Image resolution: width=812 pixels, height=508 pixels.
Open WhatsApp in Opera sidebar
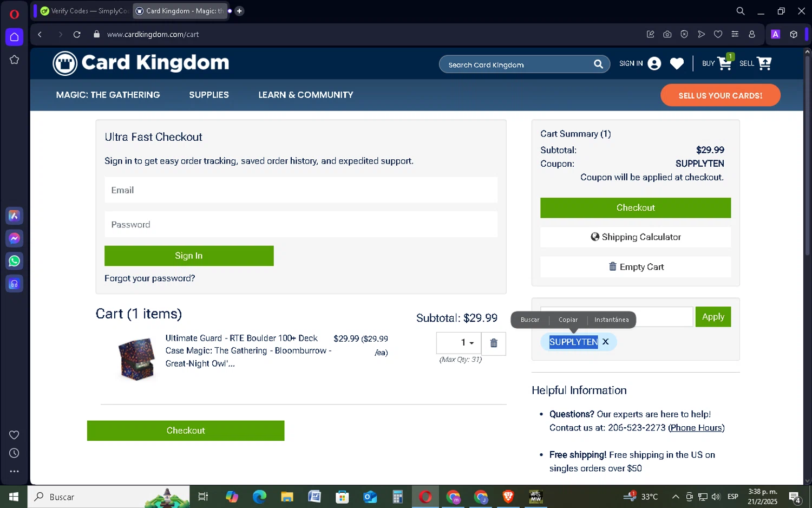coord(15,261)
